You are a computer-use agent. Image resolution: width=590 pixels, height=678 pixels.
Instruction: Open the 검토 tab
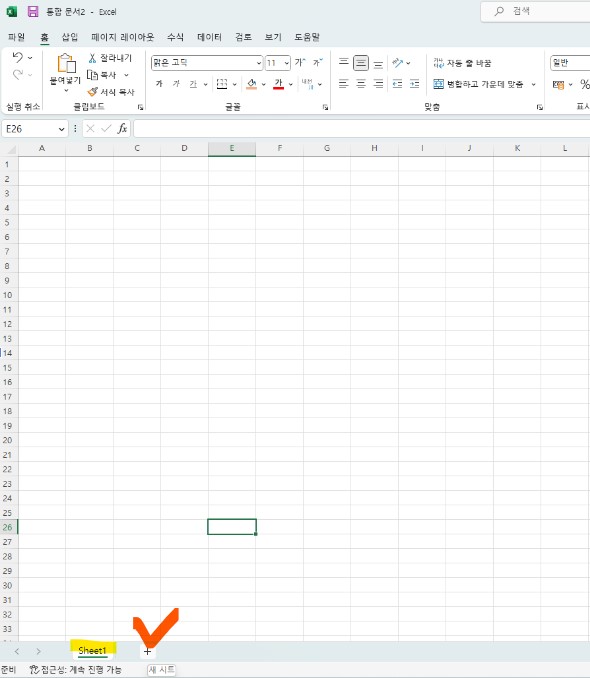point(244,37)
